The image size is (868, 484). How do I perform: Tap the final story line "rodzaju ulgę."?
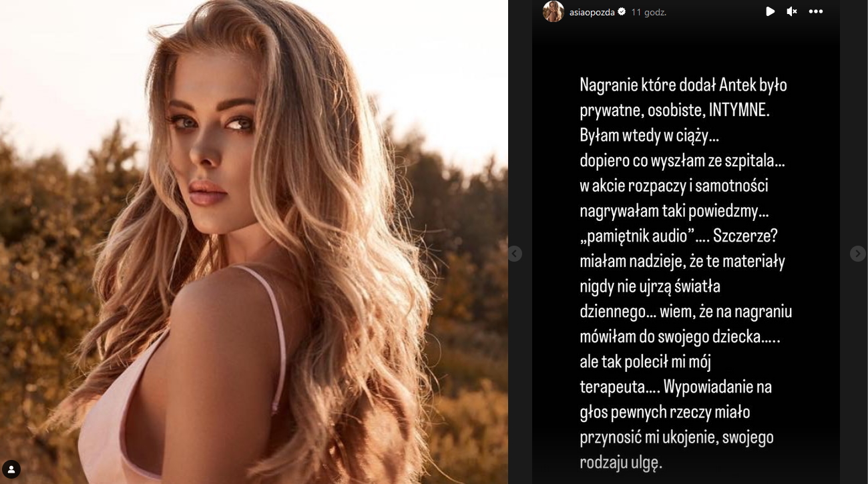621,463
